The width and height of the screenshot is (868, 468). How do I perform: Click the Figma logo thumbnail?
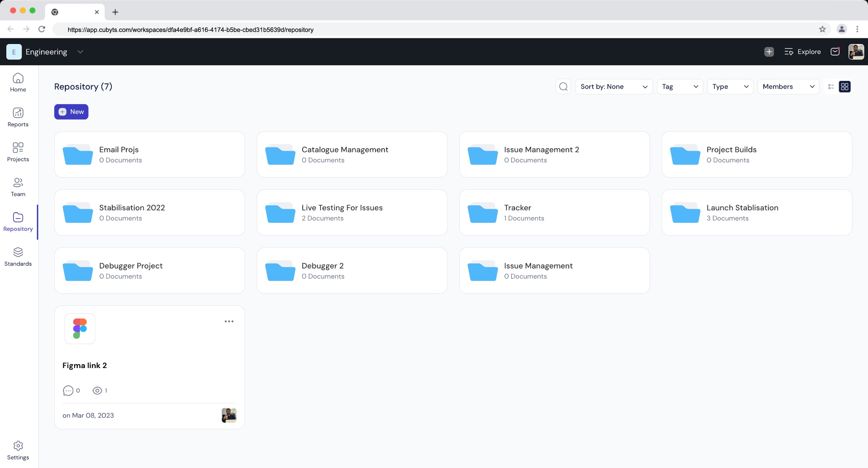click(80, 329)
